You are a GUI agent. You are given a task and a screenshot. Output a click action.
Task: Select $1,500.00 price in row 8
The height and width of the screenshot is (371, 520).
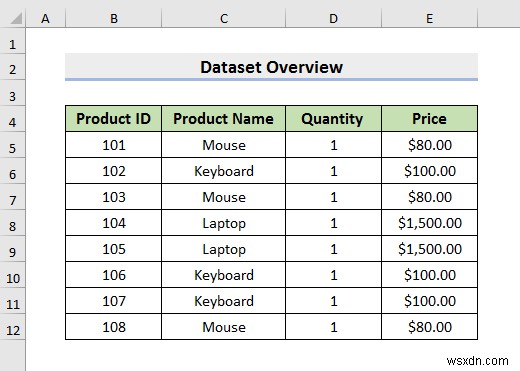click(429, 223)
